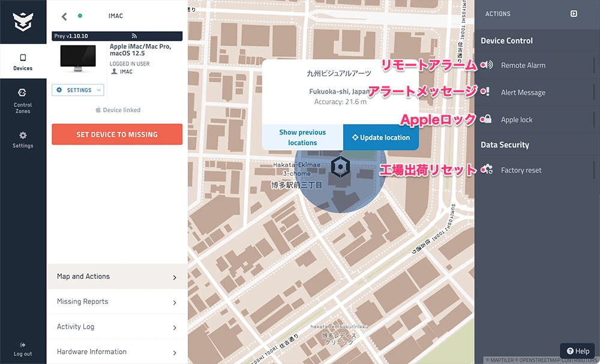Expand Activity Log chevron arrow
The width and height of the screenshot is (600, 364).
(x=175, y=328)
